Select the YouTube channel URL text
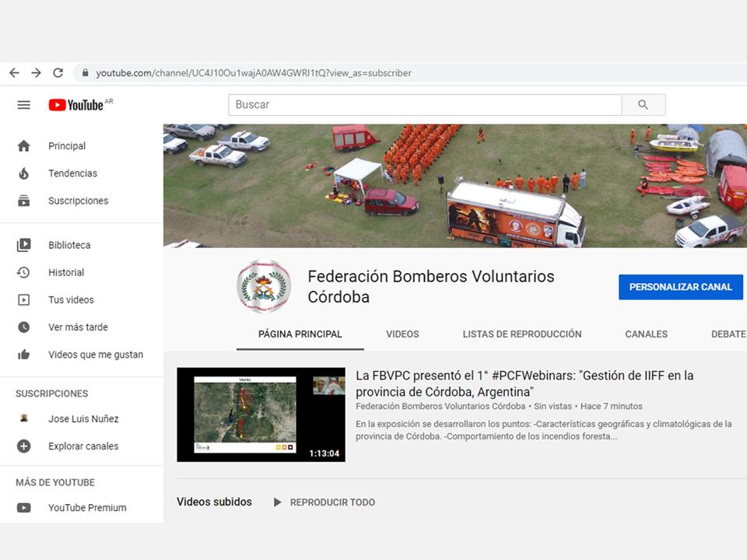The height and width of the screenshot is (560, 747). pos(254,73)
